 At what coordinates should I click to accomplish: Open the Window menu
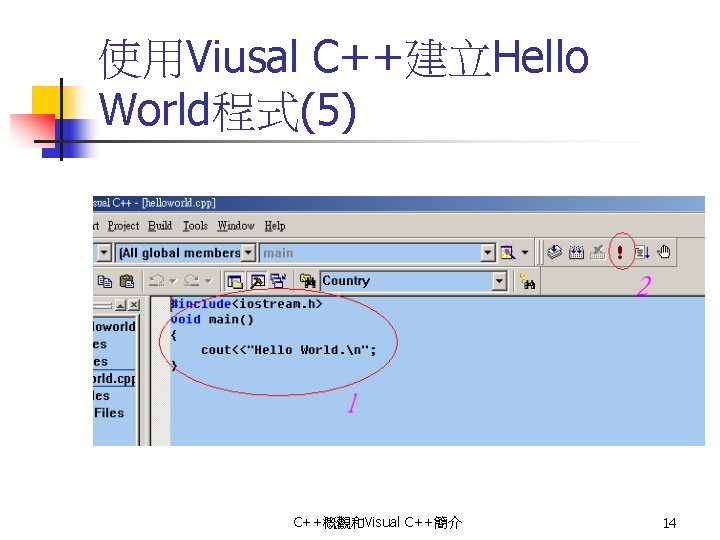tap(236, 226)
